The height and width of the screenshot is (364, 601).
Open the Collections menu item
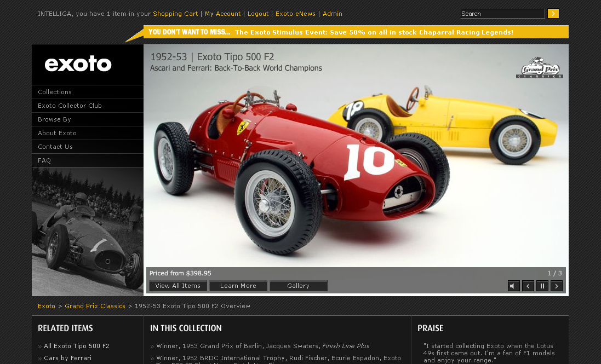click(55, 92)
